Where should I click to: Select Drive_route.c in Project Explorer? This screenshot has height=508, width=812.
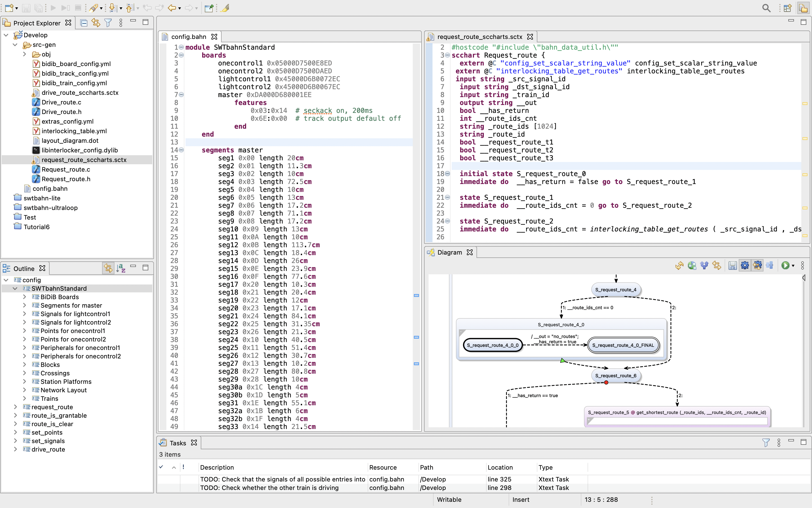point(61,102)
